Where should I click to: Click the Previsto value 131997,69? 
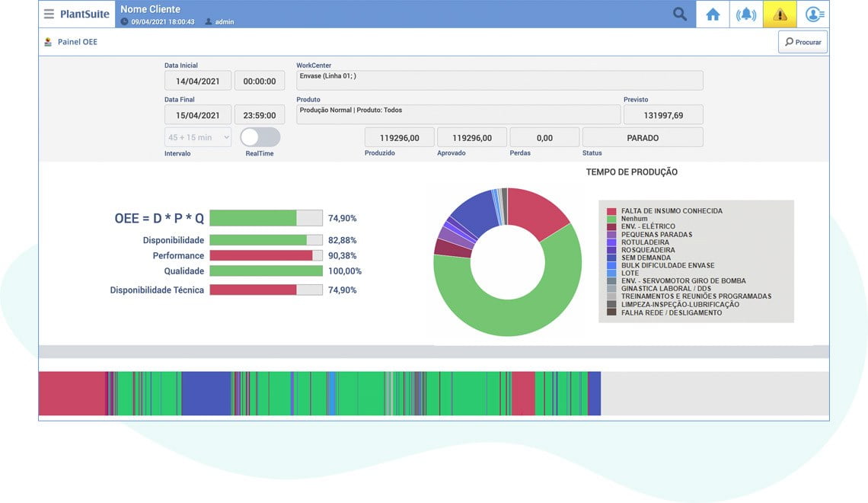(x=663, y=115)
